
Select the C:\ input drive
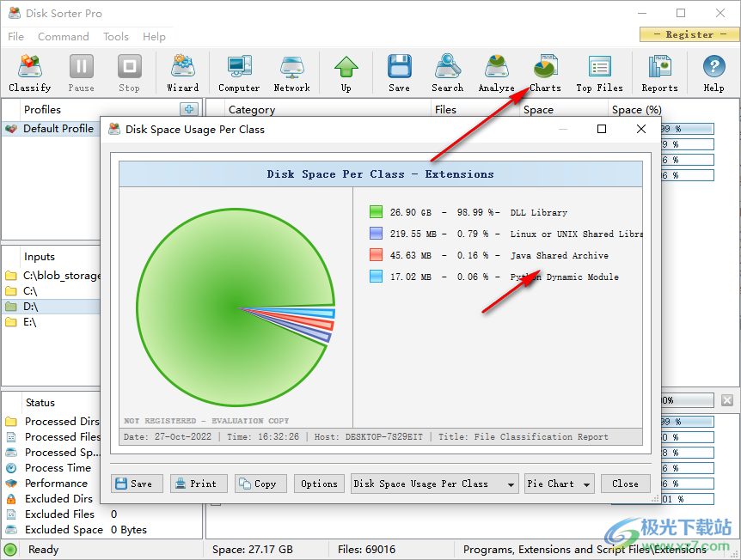(52, 291)
